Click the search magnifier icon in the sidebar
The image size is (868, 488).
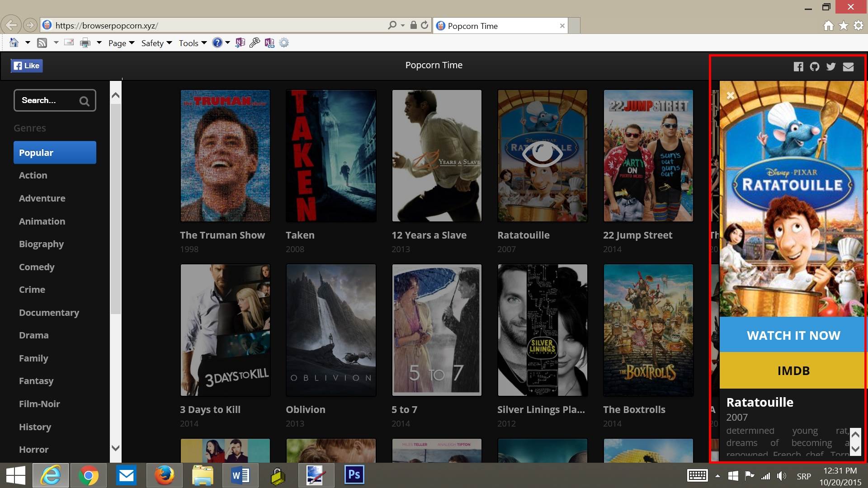(84, 100)
